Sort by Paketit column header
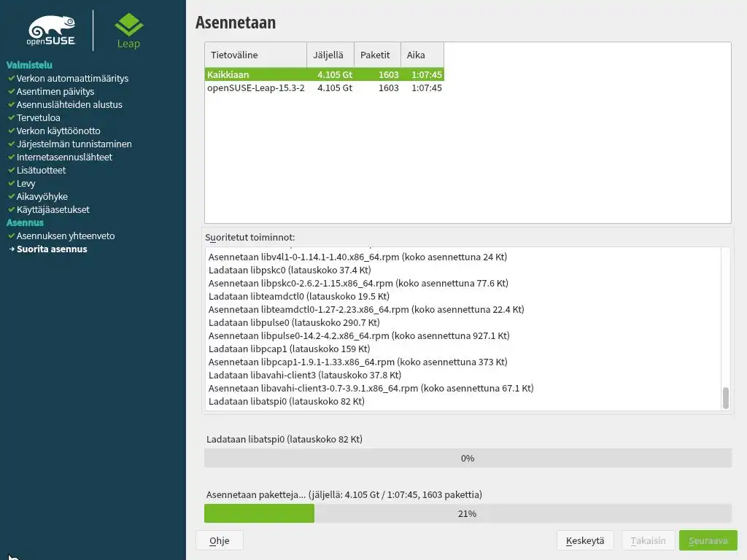Viewport: 747px width, 560px height. coord(377,55)
